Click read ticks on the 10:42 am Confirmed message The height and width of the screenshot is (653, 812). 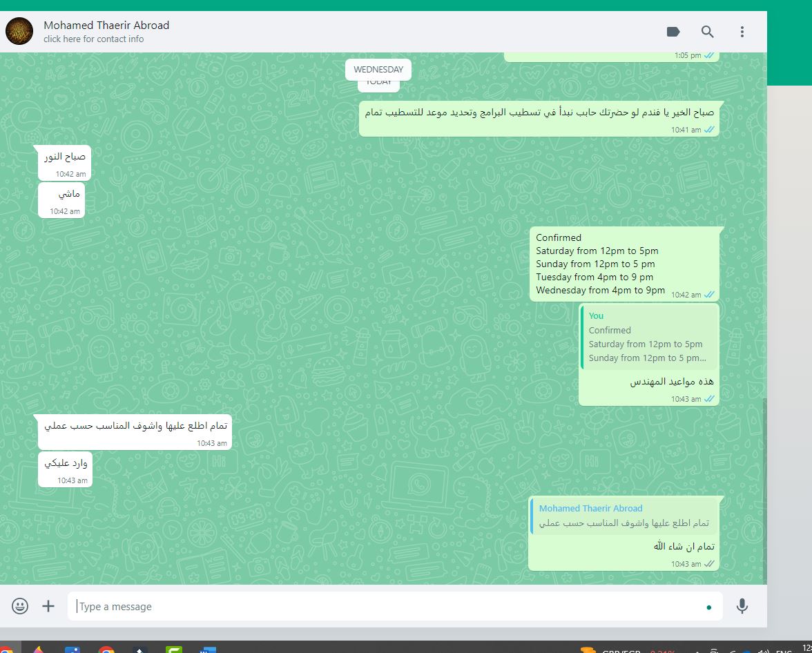click(709, 294)
